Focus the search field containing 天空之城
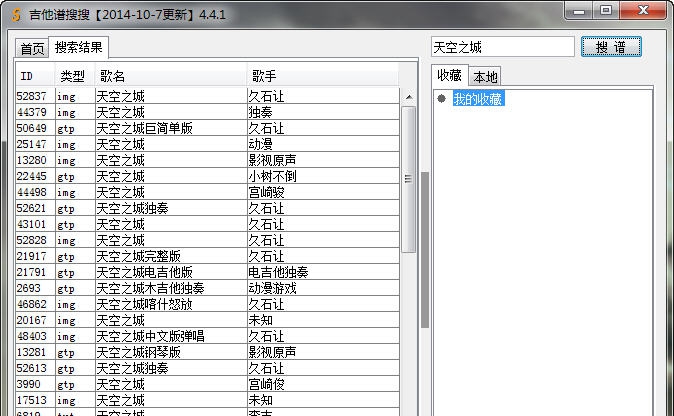The width and height of the screenshot is (674, 416). tap(502, 47)
